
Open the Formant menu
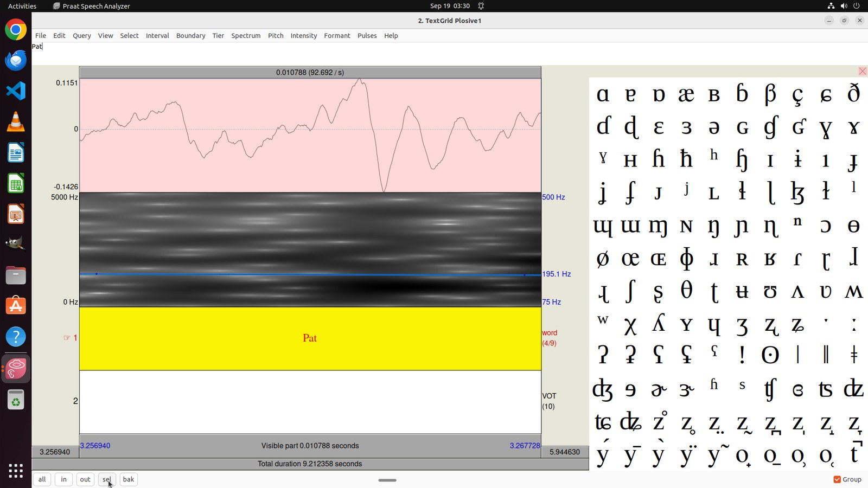(337, 36)
